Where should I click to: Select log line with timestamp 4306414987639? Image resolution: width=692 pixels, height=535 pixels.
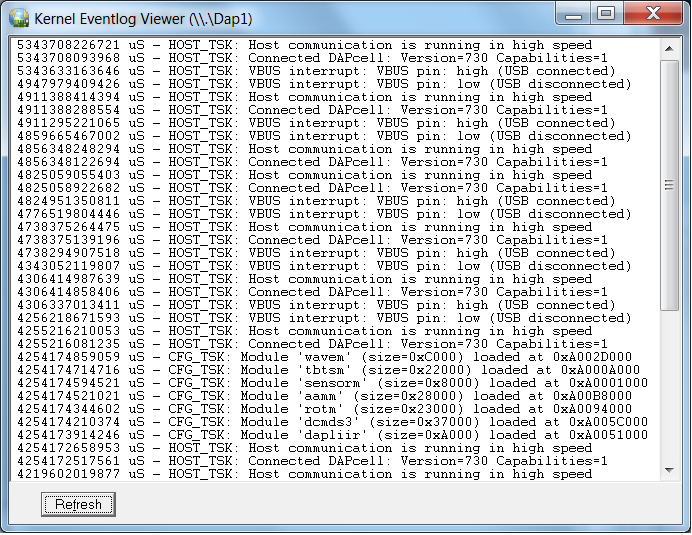tap(305, 279)
